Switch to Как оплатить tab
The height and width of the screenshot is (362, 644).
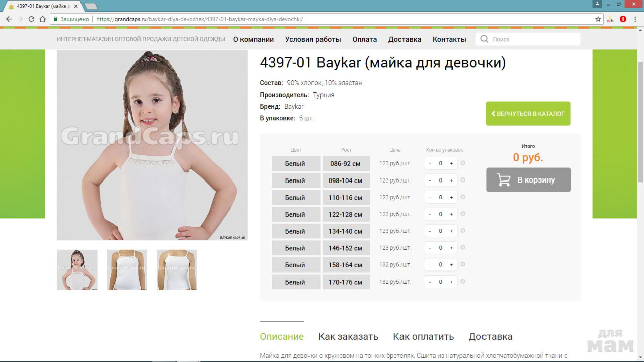(423, 336)
